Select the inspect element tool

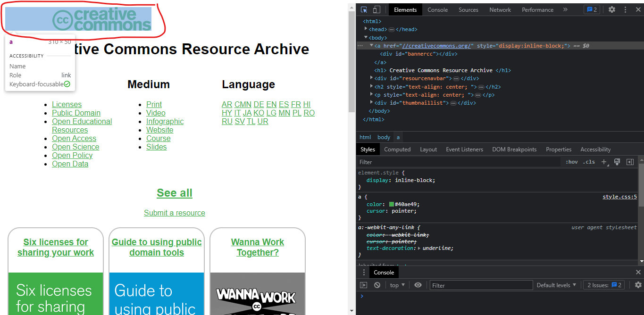tap(363, 9)
